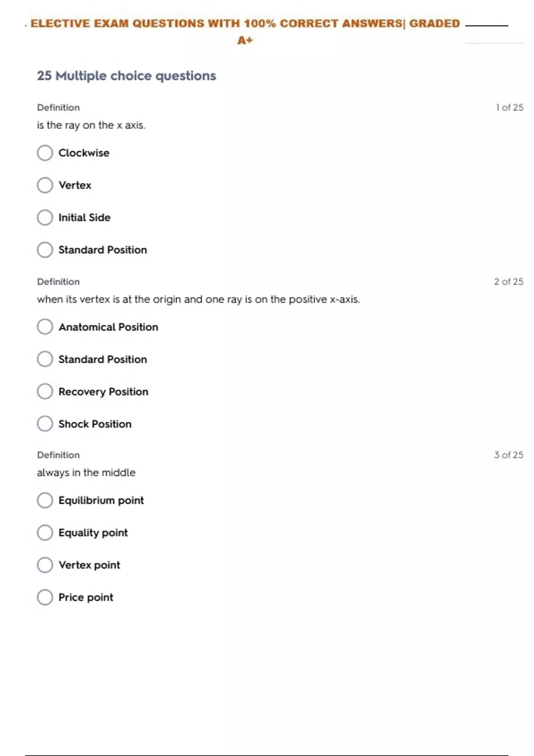Click the 'is the ray on the x axis' text
Screen dimensions: 534x756
pos(91,125)
